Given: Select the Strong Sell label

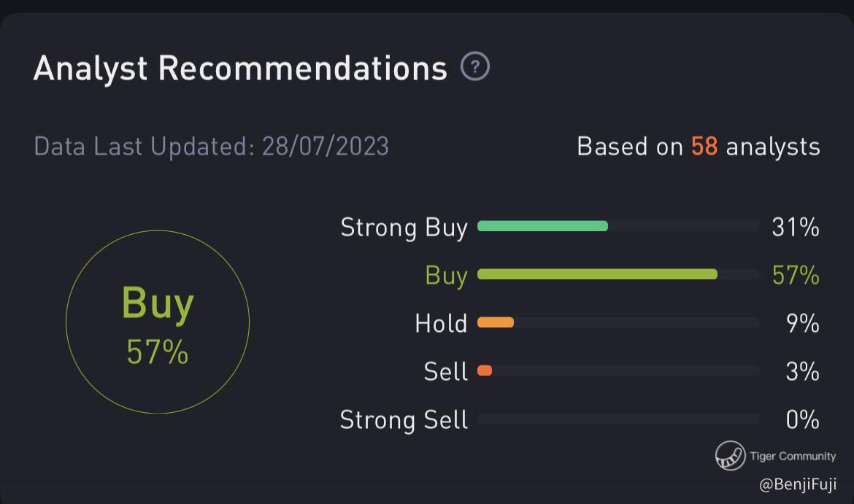Looking at the screenshot, I should coord(404,419).
